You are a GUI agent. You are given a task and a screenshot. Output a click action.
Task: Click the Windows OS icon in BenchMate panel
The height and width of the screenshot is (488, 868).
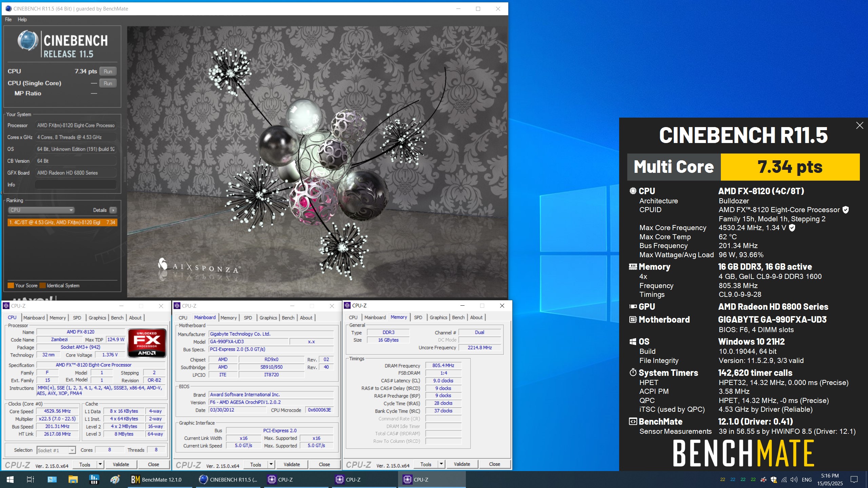[x=633, y=342]
